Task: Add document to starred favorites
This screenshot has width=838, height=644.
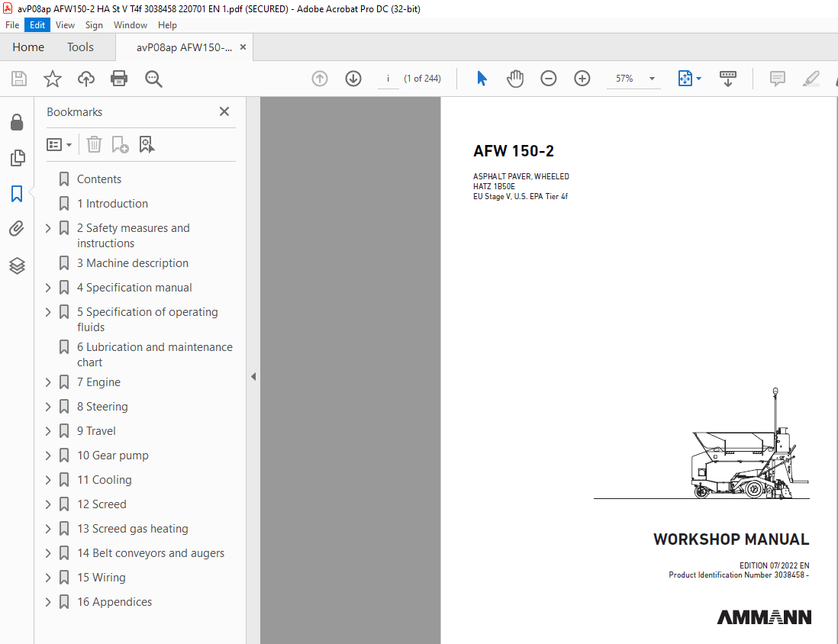Action: pyautogui.click(x=53, y=79)
